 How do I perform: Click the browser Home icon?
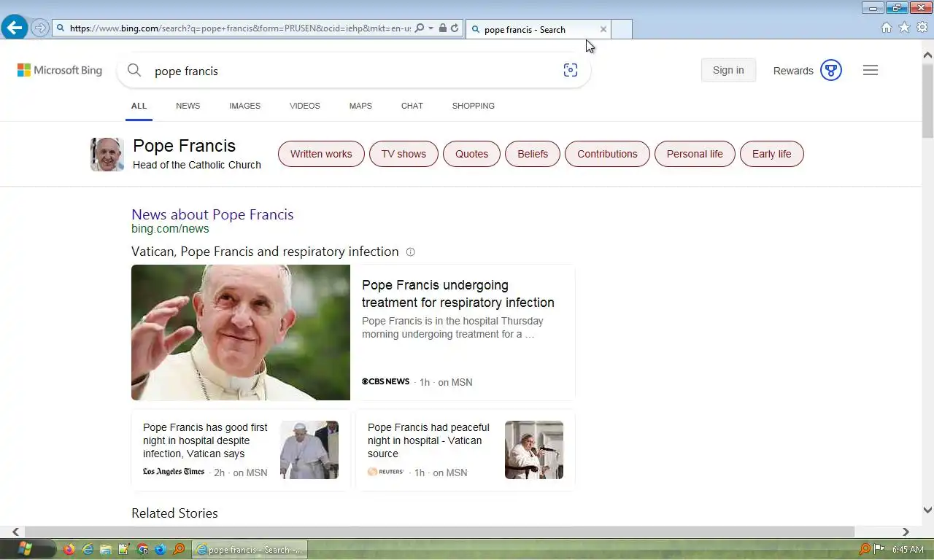click(x=887, y=28)
